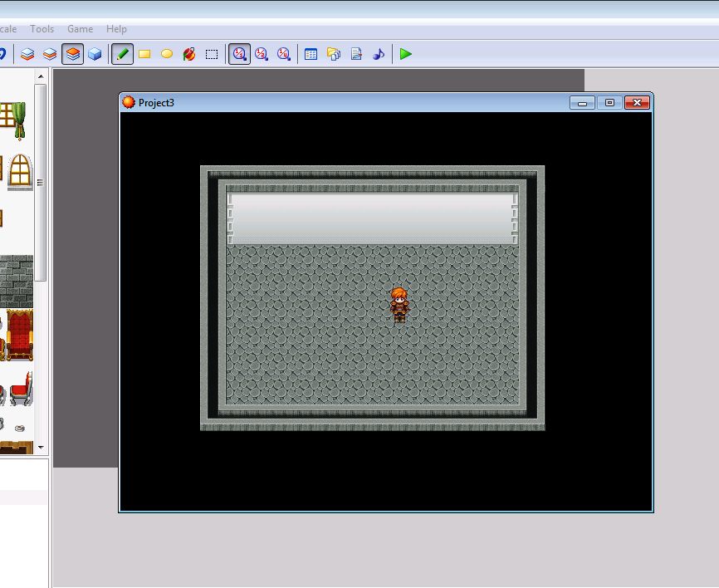Click the Project3 window sun icon
719x588 pixels.
tap(129, 102)
